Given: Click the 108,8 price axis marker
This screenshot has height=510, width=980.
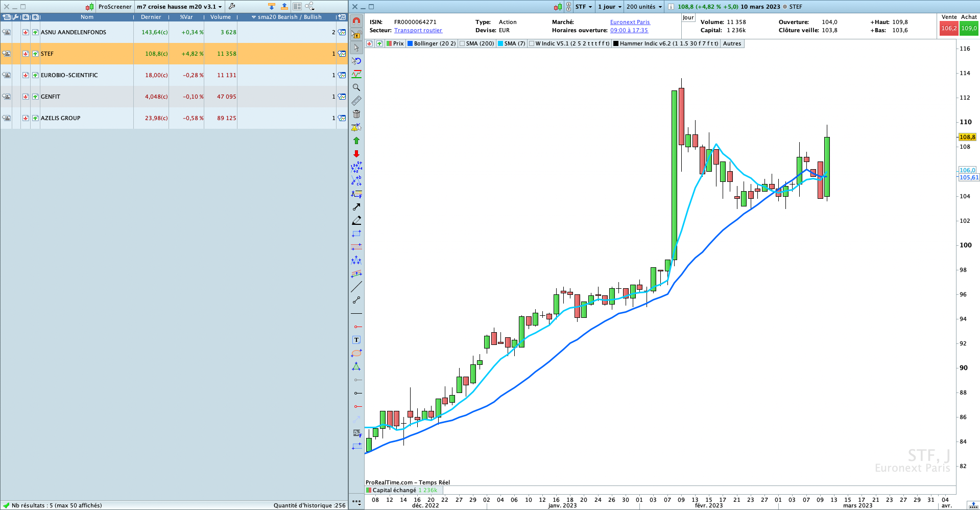Looking at the screenshot, I should [x=967, y=137].
